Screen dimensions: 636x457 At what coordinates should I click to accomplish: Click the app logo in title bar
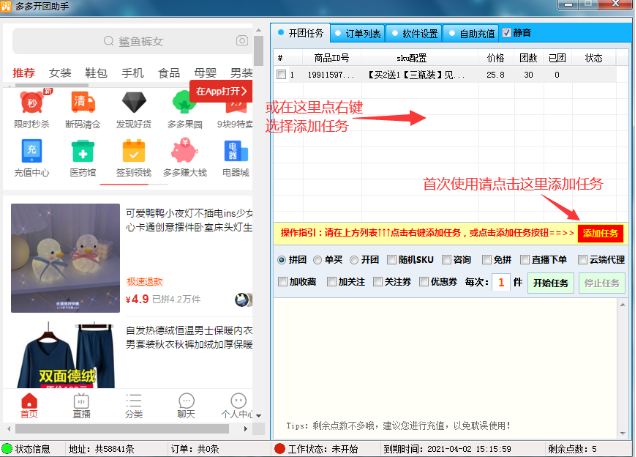coord(6,6)
